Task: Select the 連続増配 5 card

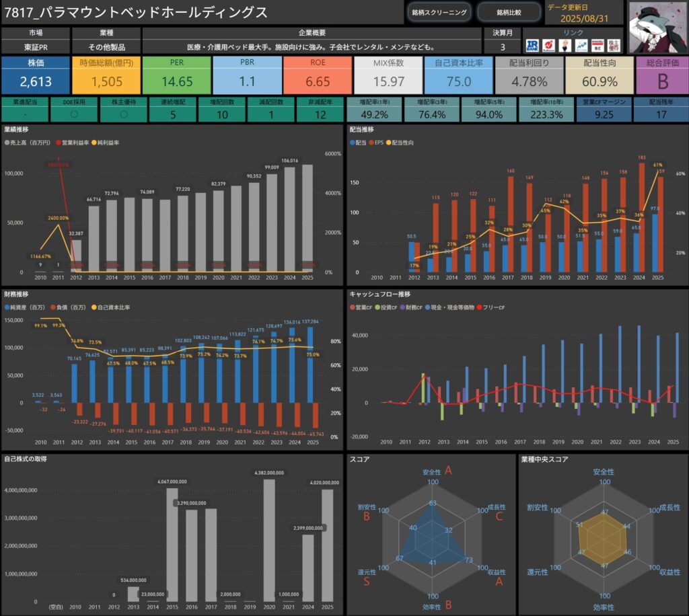Action: (x=173, y=110)
